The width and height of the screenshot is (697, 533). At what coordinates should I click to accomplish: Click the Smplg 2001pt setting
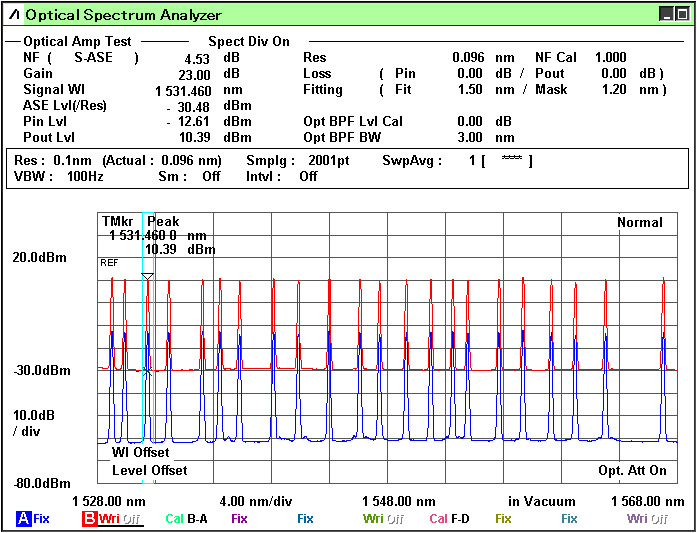297,160
